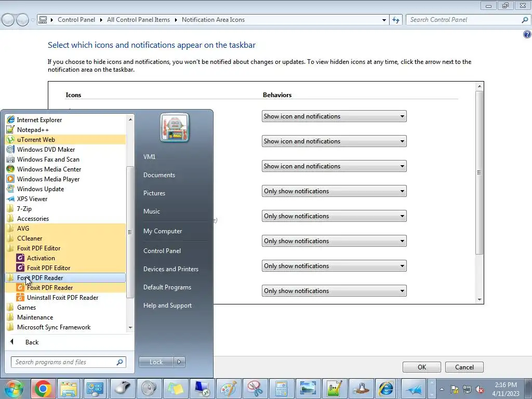Open the Sticky Notes taskbar icon
The image size is (532, 399).
coord(176,389)
